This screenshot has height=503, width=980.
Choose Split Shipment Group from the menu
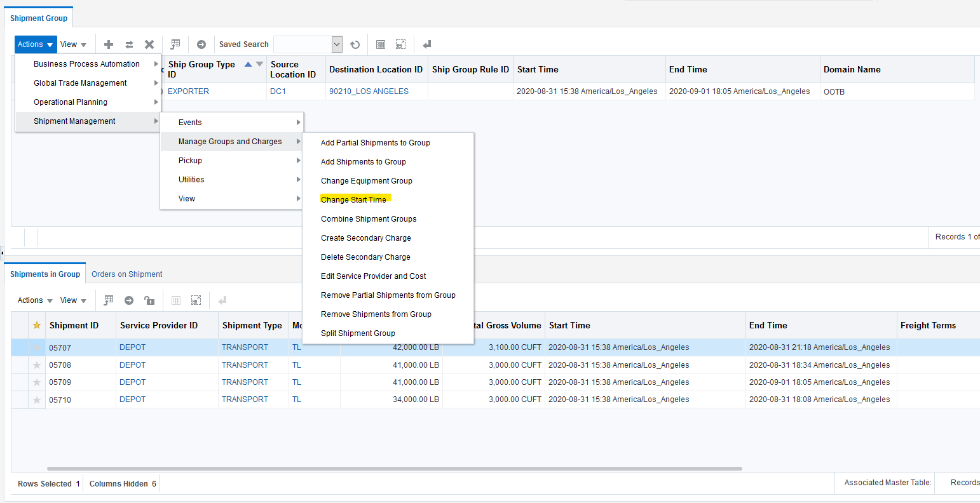(358, 333)
